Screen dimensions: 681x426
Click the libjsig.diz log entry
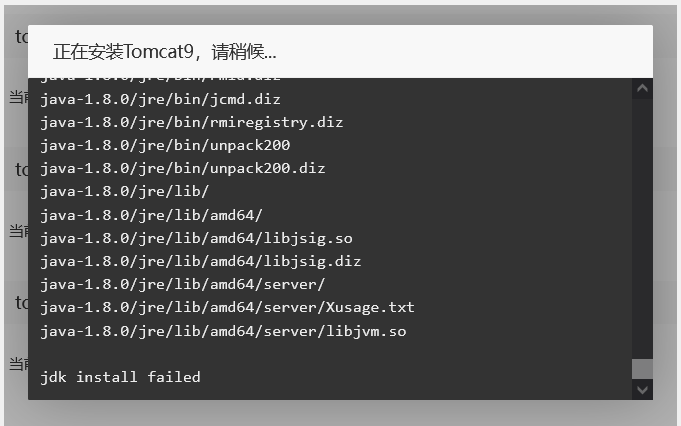(x=201, y=261)
